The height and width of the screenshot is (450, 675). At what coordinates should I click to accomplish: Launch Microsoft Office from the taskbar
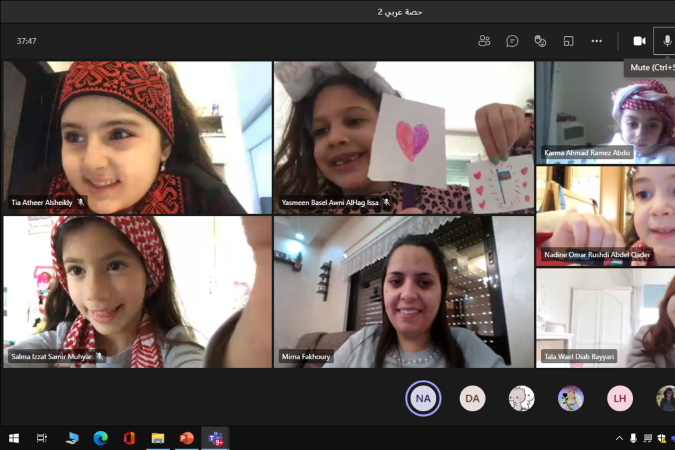tap(129, 438)
